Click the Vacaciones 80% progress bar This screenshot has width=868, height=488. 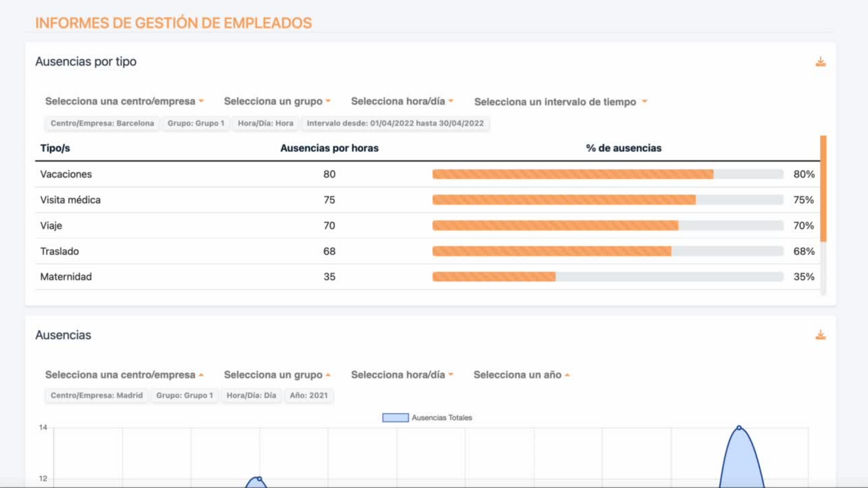point(608,174)
